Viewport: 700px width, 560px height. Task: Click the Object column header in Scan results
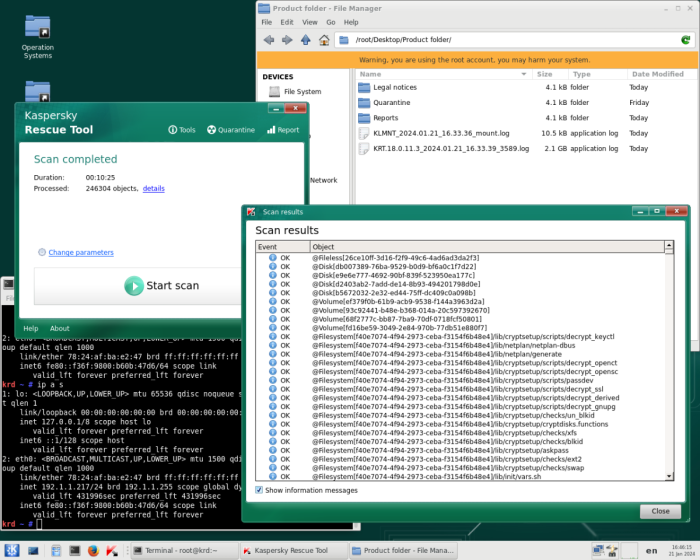click(488, 247)
